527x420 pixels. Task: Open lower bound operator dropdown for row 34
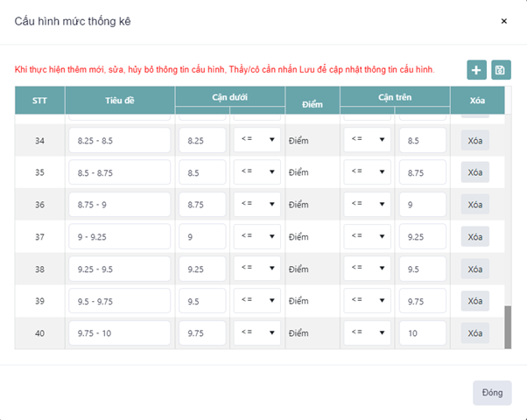coord(256,140)
